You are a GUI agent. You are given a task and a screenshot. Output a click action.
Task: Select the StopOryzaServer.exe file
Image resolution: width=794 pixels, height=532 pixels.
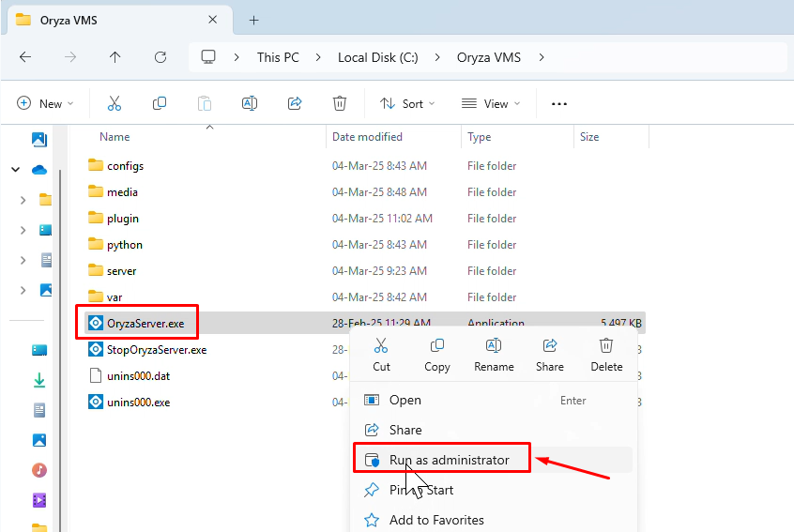click(157, 349)
